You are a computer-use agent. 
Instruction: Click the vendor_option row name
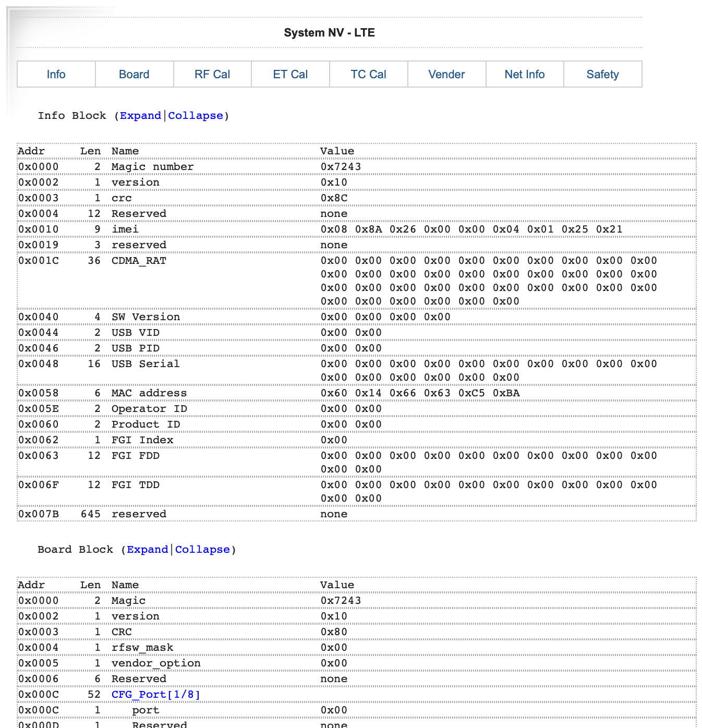(x=155, y=663)
